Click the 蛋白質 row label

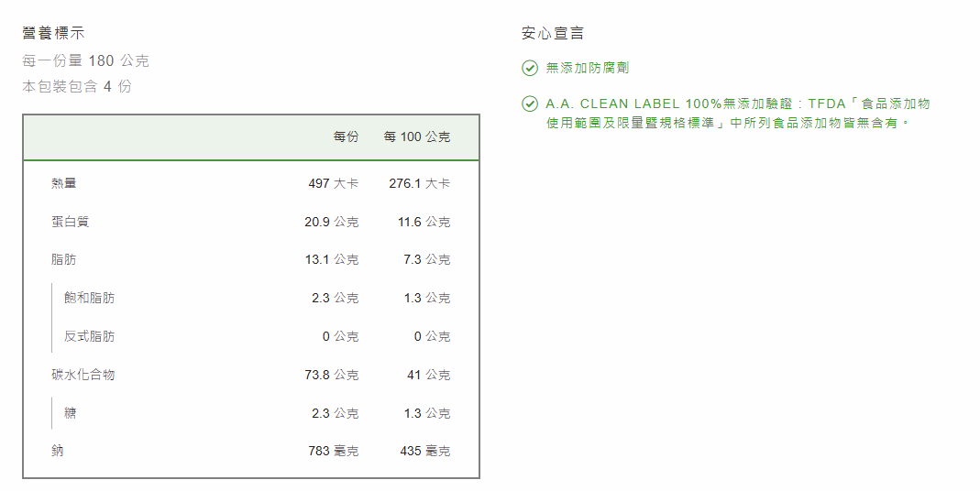coord(71,222)
